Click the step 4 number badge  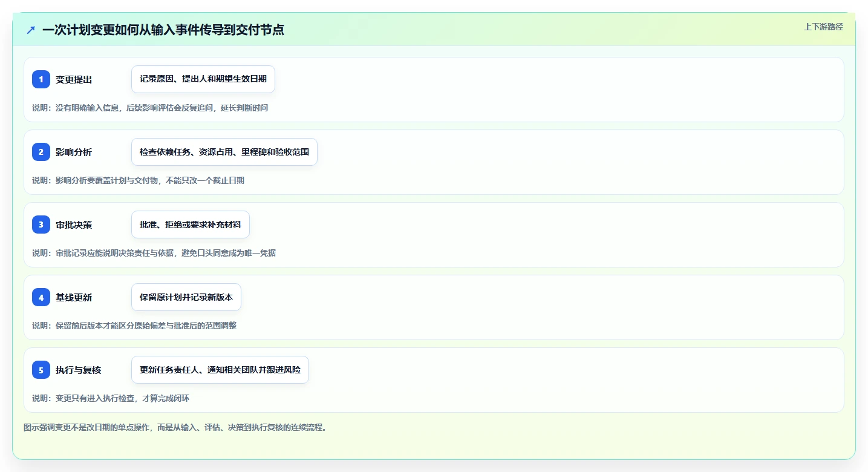pos(41,297)
